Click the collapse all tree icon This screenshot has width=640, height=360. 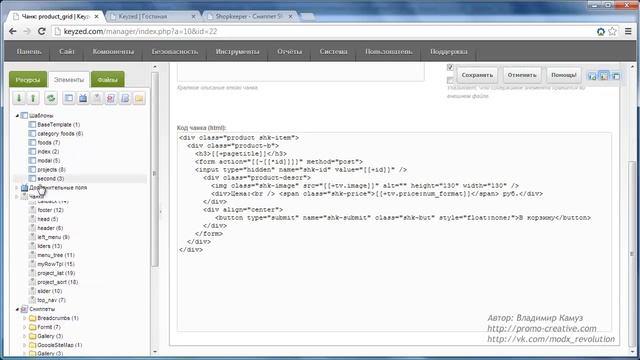point(33,98)
